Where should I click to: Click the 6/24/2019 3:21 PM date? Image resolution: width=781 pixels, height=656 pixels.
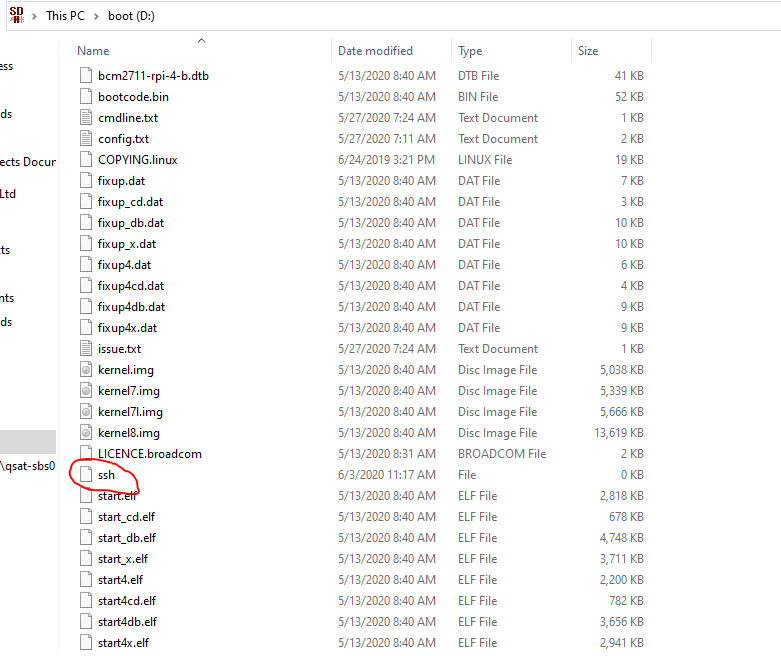click(387, 159)
